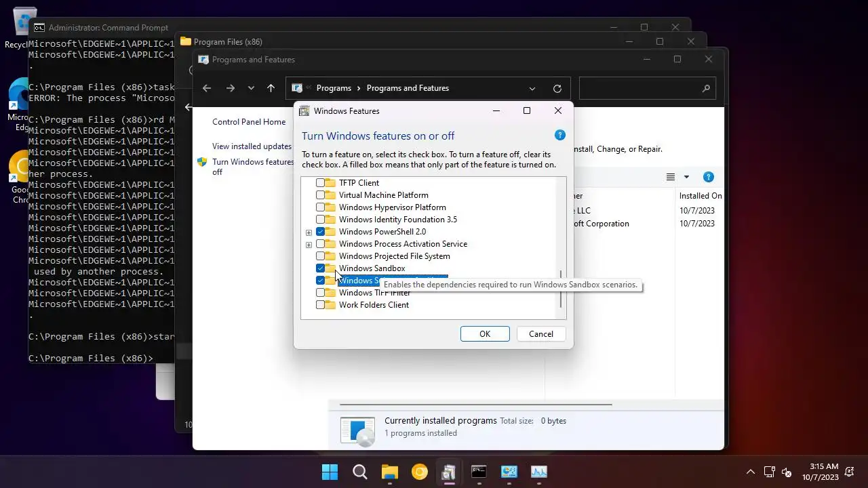
Task: Toggle the Windows TIFF IFilter checkbox
Action: pyautogui.click(x=320, y=293)
